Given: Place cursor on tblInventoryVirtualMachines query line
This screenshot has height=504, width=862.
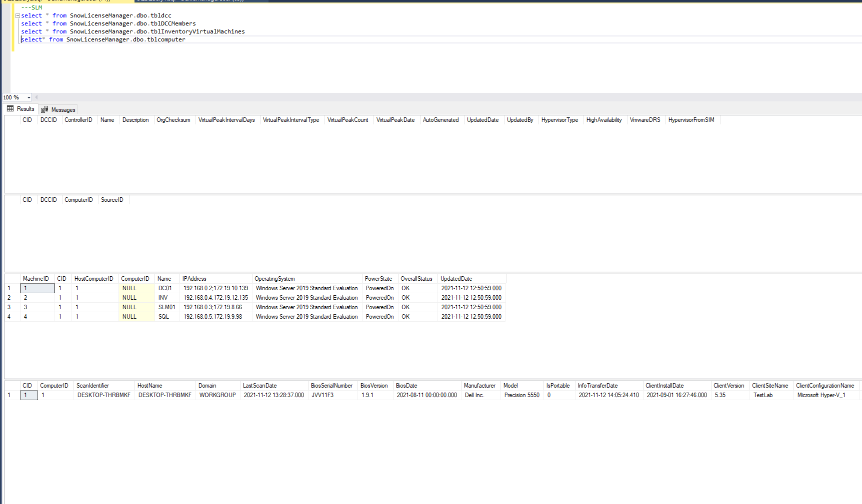Looking at the screenshot, I should tap(133, 31).
